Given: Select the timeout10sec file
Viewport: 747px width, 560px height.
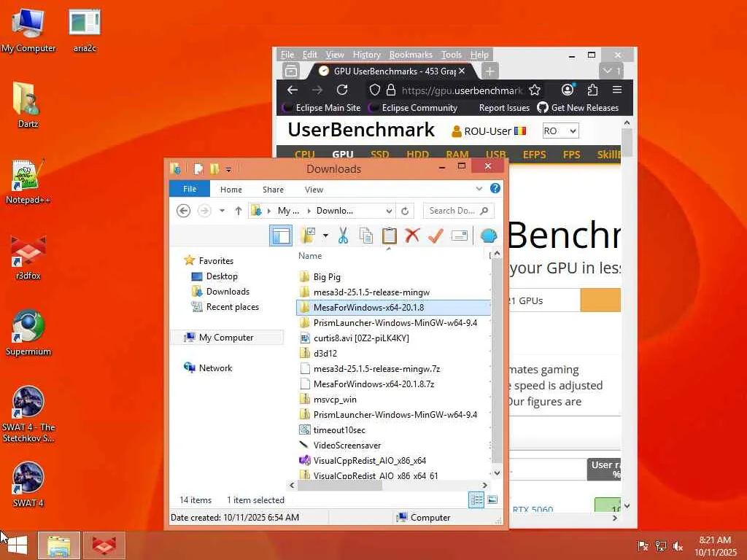Looking at the screenshot, I should coord(339,430).
